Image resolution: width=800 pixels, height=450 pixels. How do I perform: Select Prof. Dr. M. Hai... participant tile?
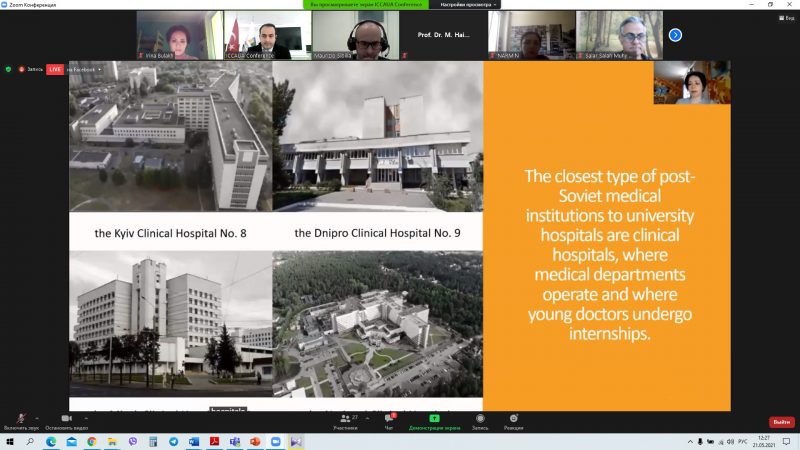point(443,35)
